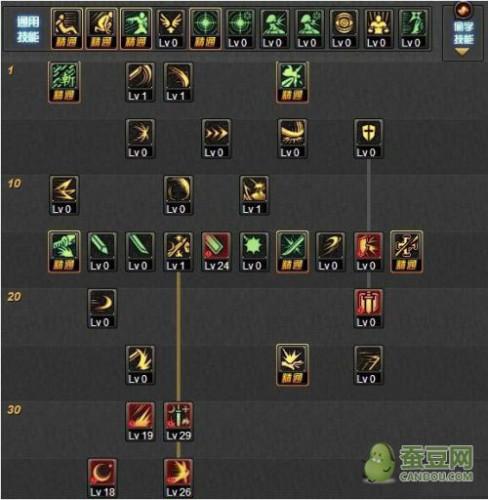This screenshot has width=488, height=500.
Task: Click the triple arrow chevrons skill icon
Action: pyautogui.click(x=216, y=139)
